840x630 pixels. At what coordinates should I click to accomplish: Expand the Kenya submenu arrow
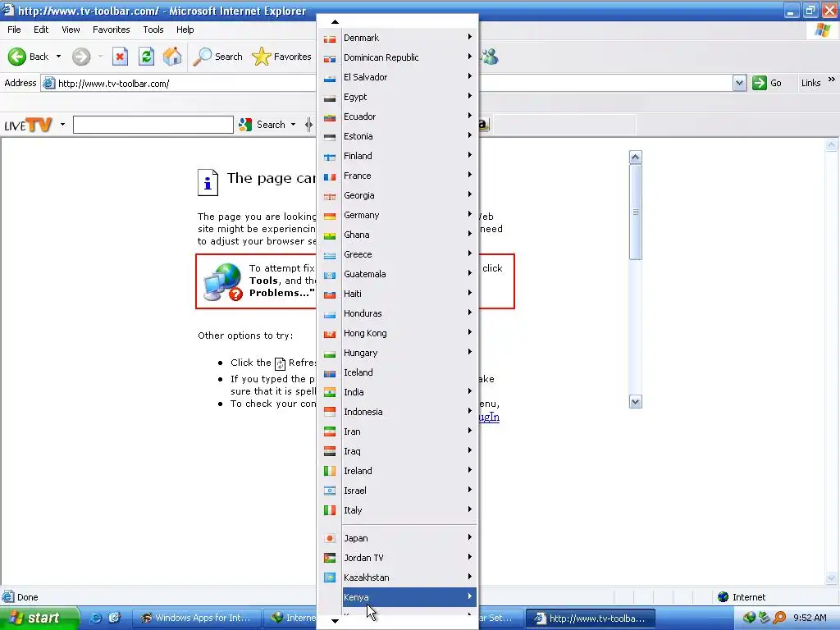(x=469, y=596)
